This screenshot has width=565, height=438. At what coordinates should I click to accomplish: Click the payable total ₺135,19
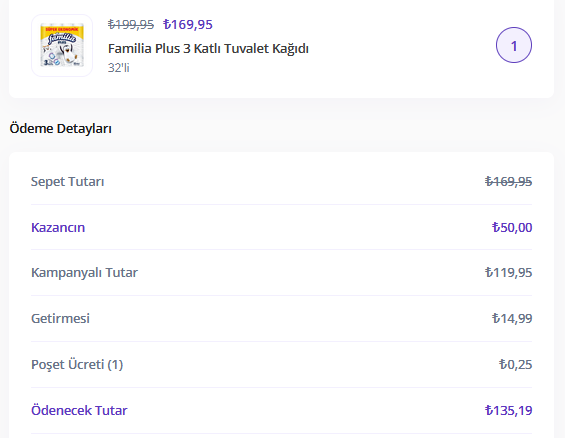[508, 411]
